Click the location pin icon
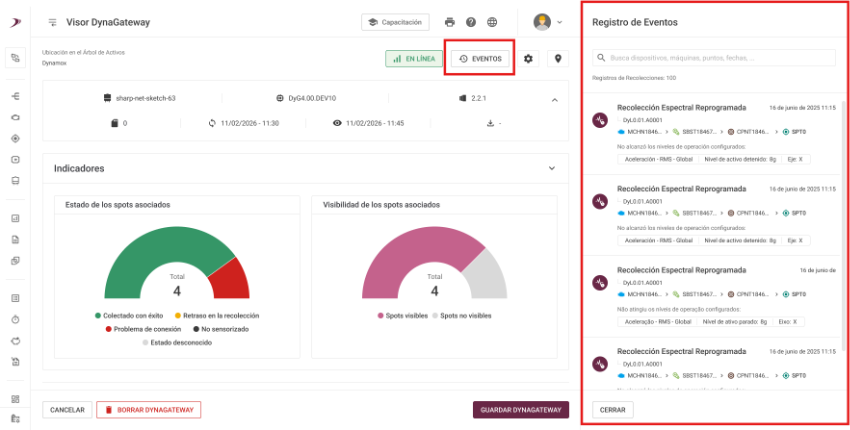Image resolution: width=850 pixels, height=430 pixels. 557,58
